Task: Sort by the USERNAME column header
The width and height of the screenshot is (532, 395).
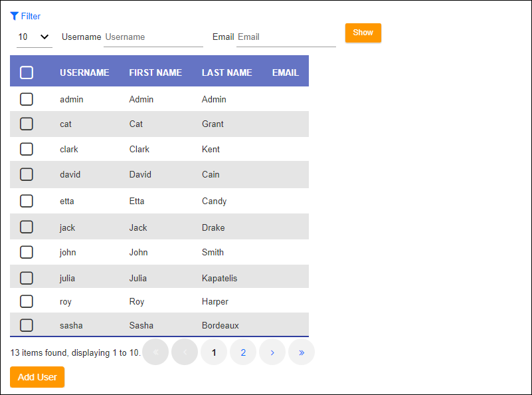Action: pos(84,72)
